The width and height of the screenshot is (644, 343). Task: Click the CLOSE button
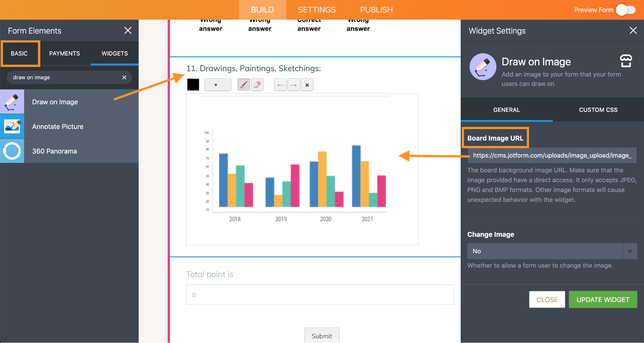click(547, 299)
